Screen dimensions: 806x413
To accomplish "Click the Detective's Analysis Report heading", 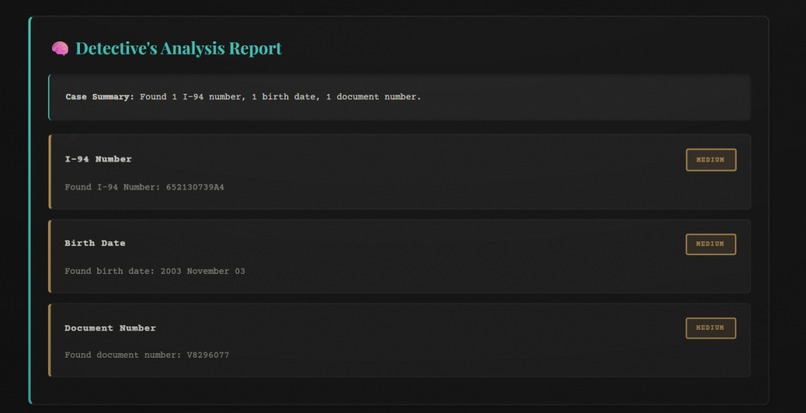I will point(178,48).
